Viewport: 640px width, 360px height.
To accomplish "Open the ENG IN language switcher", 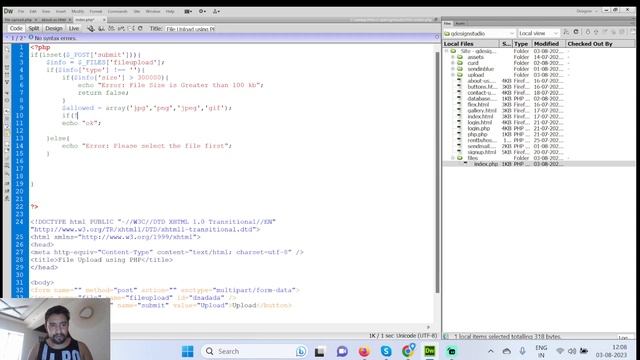I will pos(541,351).
